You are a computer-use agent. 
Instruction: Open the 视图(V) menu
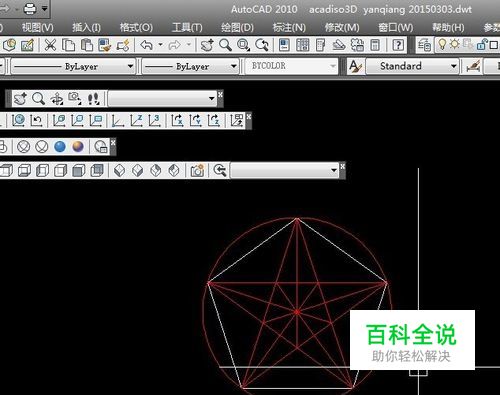click(x=38, y=27)
